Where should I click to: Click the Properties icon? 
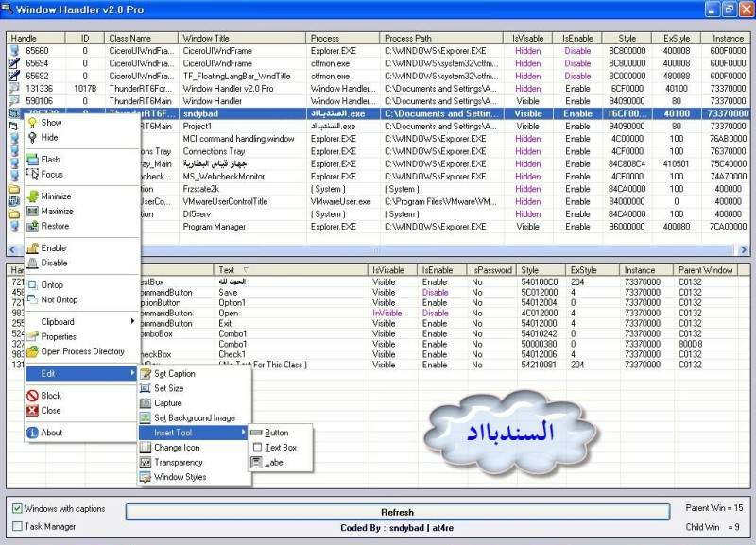(x=32, y=337)
